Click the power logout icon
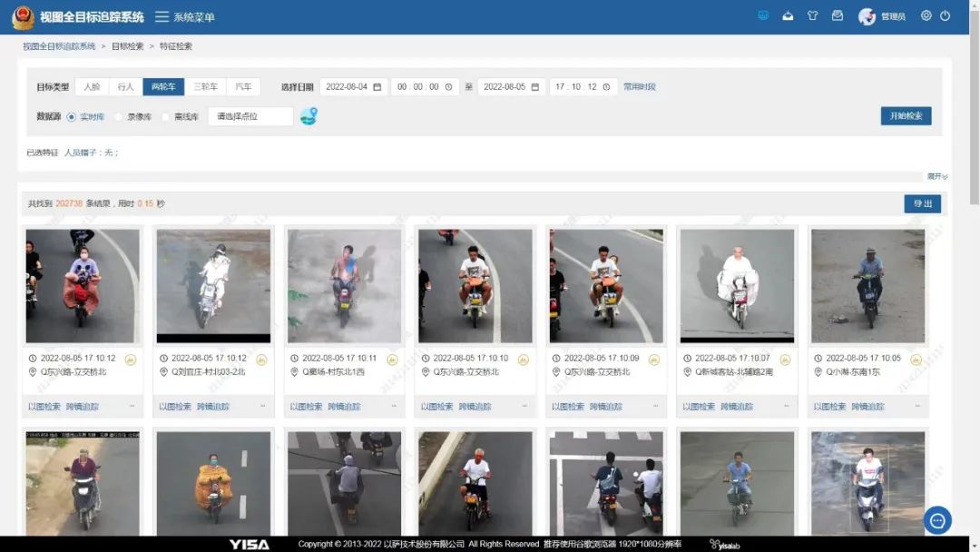The height and width of the screenshot is (552, 980). pyautogui.click(x=945, y=15)
